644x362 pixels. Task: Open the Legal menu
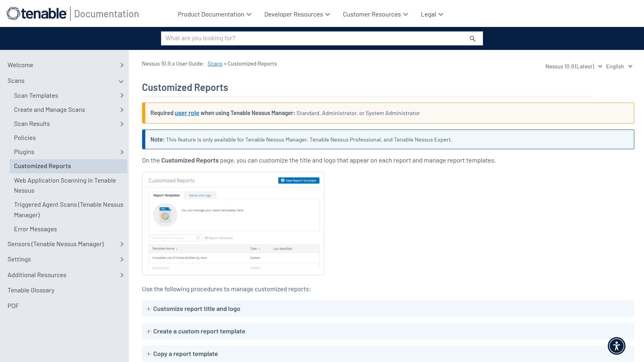click(x=432, y=14)
